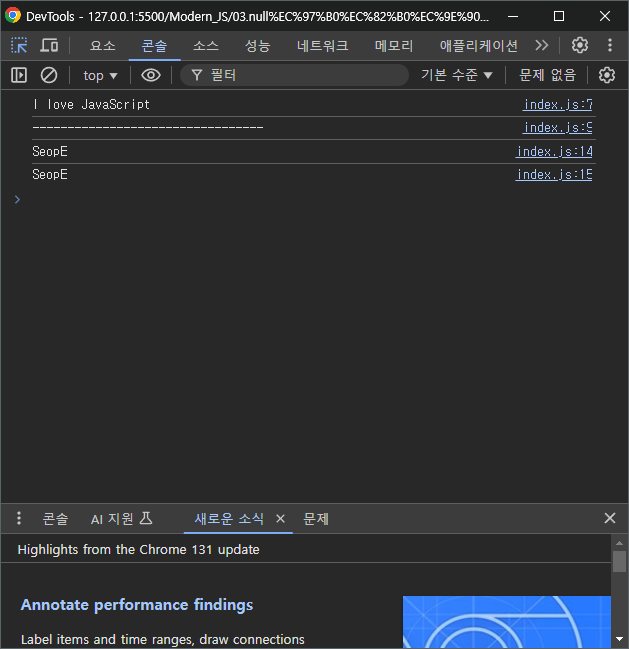The width and height of the screenshot is (629, 649).
Task: Toggle the device toolbar icon
Action: (x=49, y=45)
